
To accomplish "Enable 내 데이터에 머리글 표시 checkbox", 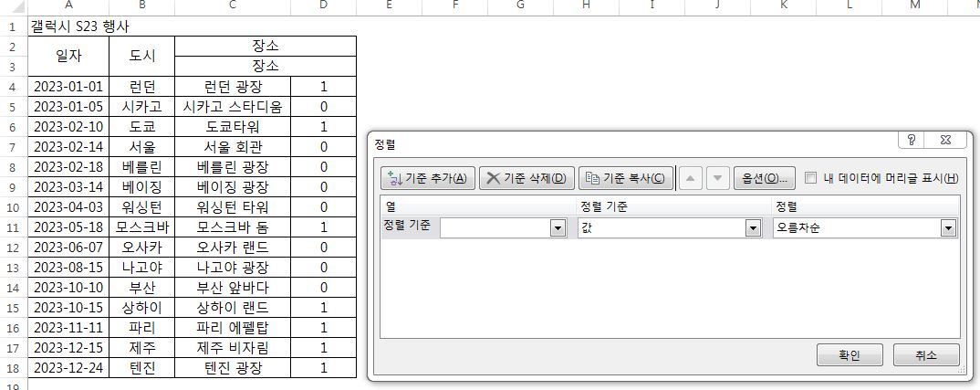I will (x=810, y=178).
